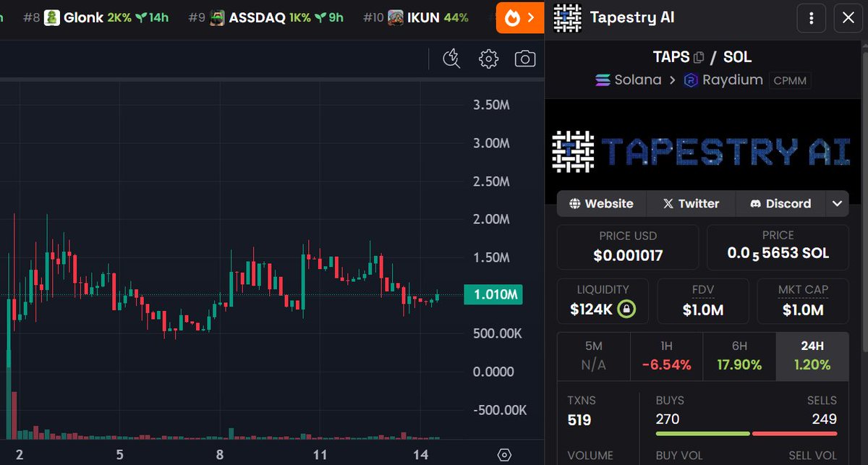The width and height of the screenshot is (868, 465).
Task: Click the Tapestry AI banner image
Action: point(702,150)
